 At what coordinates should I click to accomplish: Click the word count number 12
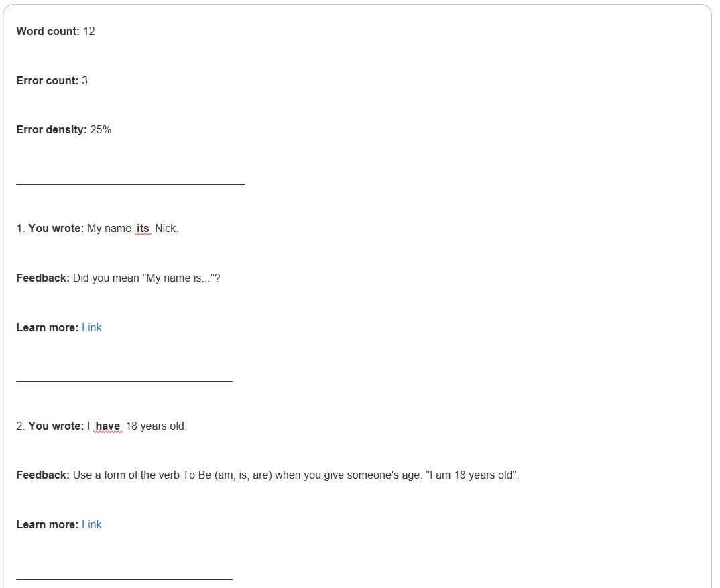pos(89,32)
